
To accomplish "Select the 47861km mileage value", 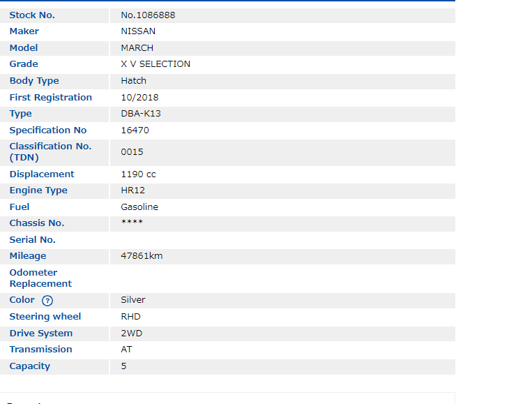I will [x=142, y=256].
